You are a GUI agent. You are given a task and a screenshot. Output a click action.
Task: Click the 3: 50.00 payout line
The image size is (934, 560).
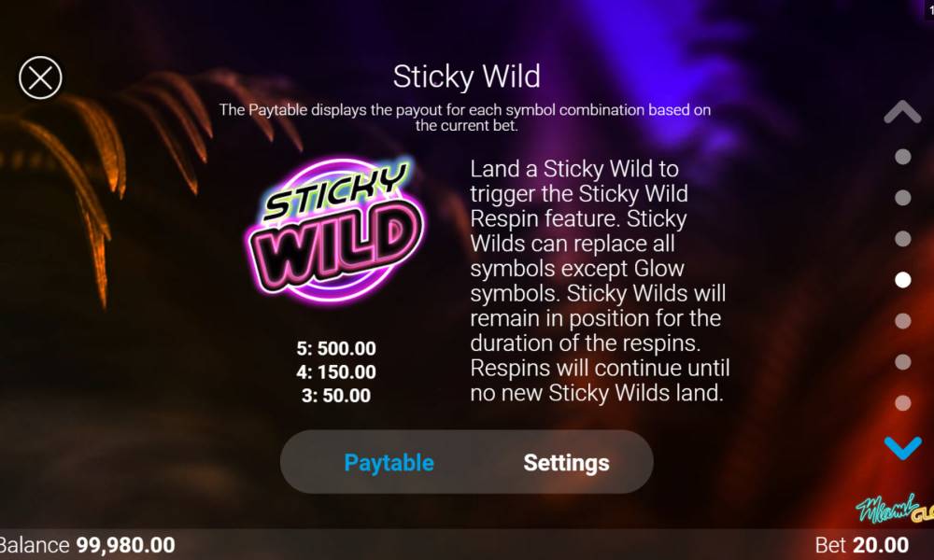click(336, 395)
